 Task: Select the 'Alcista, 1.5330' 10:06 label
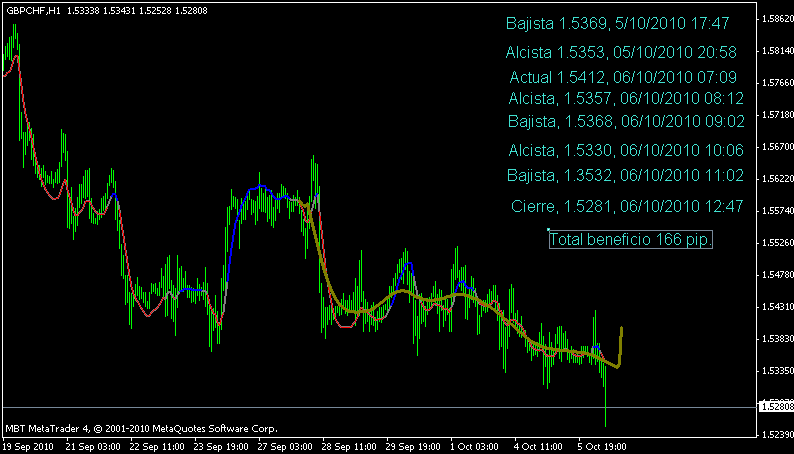[x=626, y=151]
